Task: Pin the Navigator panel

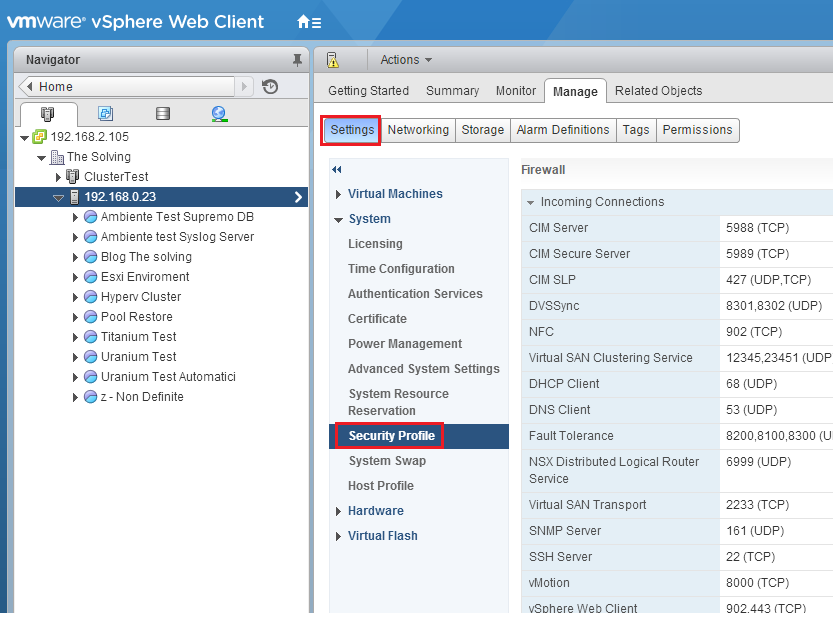Action: point(297,60)
